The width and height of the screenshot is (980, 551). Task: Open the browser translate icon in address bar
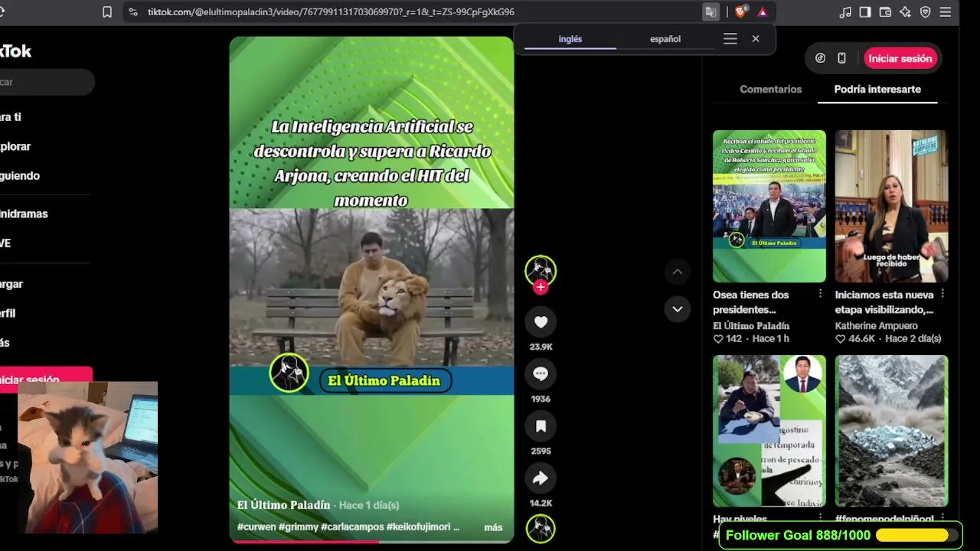point(710,11)
